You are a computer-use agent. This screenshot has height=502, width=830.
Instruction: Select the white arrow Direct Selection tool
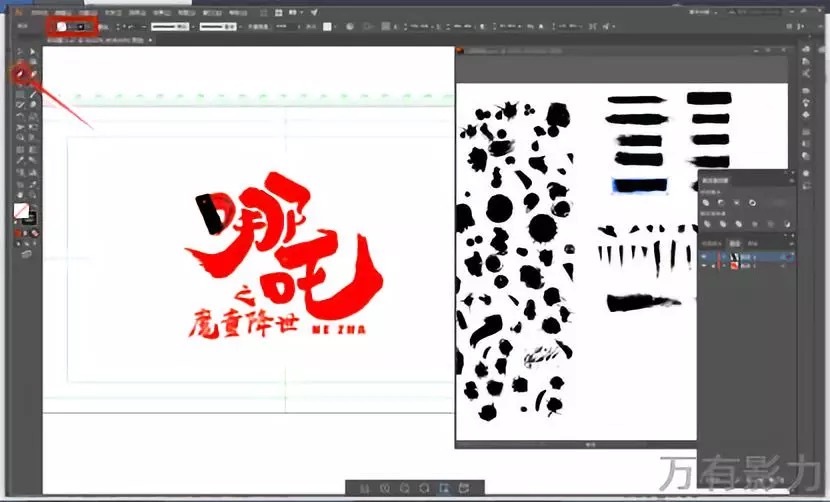click(x=33, y=50)
